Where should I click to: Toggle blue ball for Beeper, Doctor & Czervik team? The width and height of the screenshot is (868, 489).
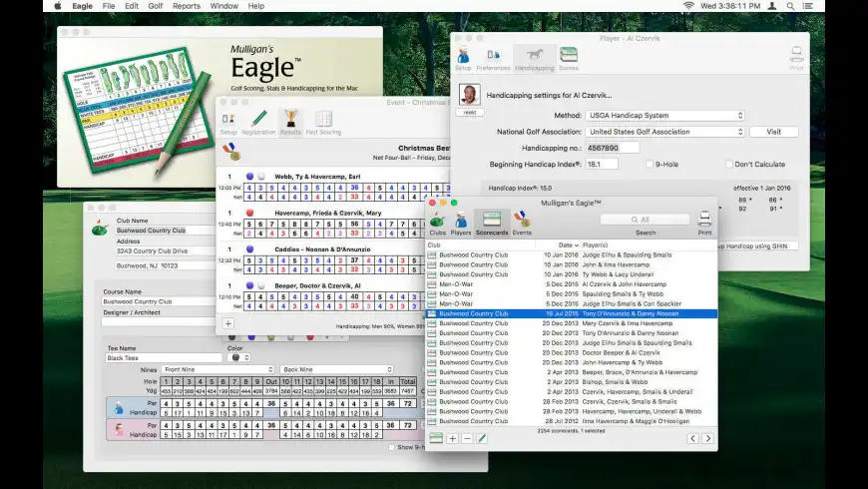click(249, 285)
